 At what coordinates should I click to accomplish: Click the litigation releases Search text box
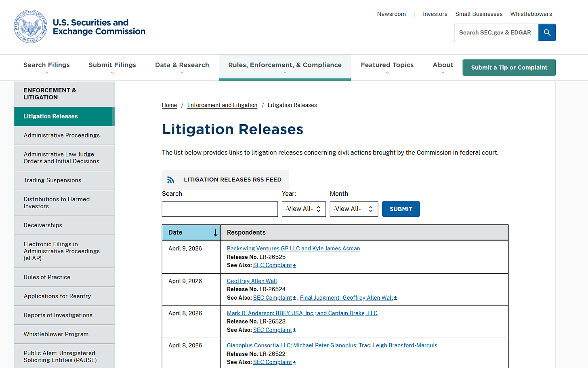coord(220,209)
